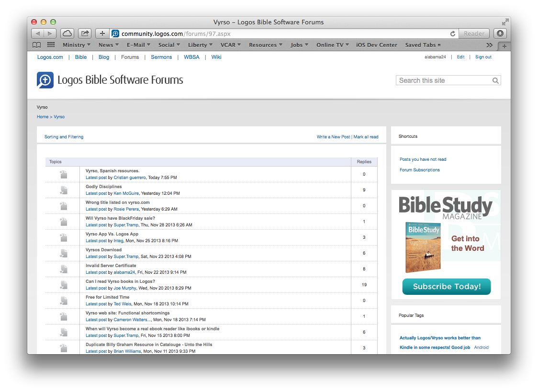Open Invalid Server Certificate topic title
The height and width of the screenshot is (392, 538).
pos(111,266)
